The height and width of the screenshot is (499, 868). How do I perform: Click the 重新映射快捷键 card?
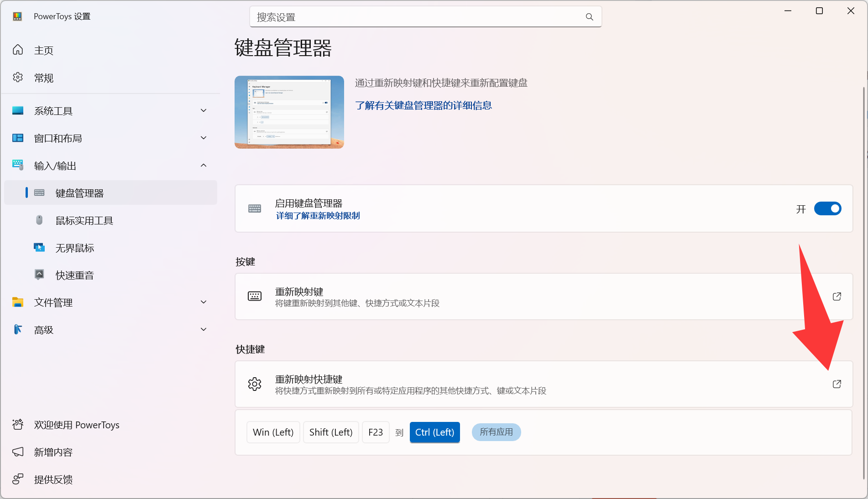click(x=544, y=384)
